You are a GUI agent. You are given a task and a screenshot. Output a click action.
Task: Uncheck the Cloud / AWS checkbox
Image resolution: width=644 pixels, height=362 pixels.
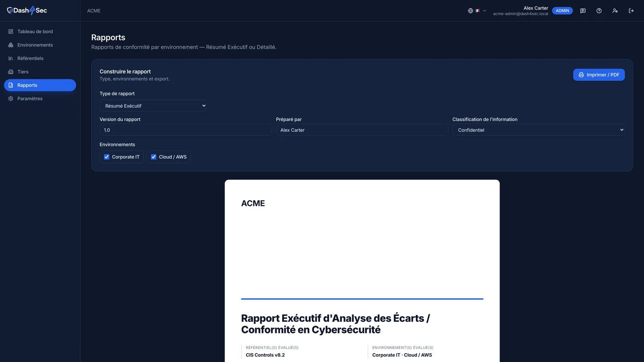point(154,157)
